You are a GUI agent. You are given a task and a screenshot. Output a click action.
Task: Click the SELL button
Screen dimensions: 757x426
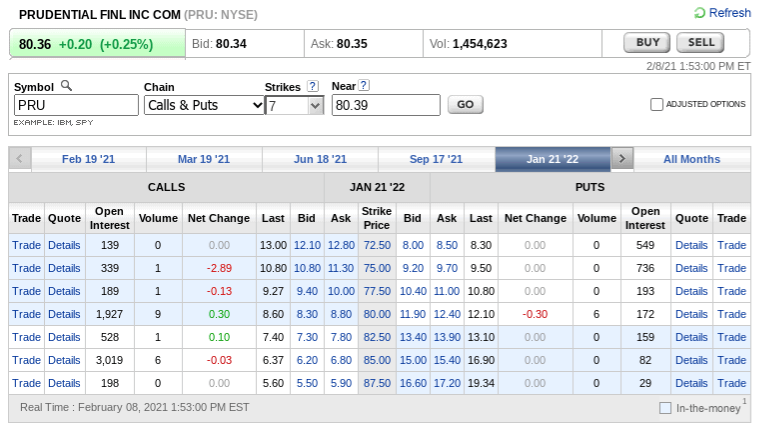pyautogui.click(x=701, y=43)
